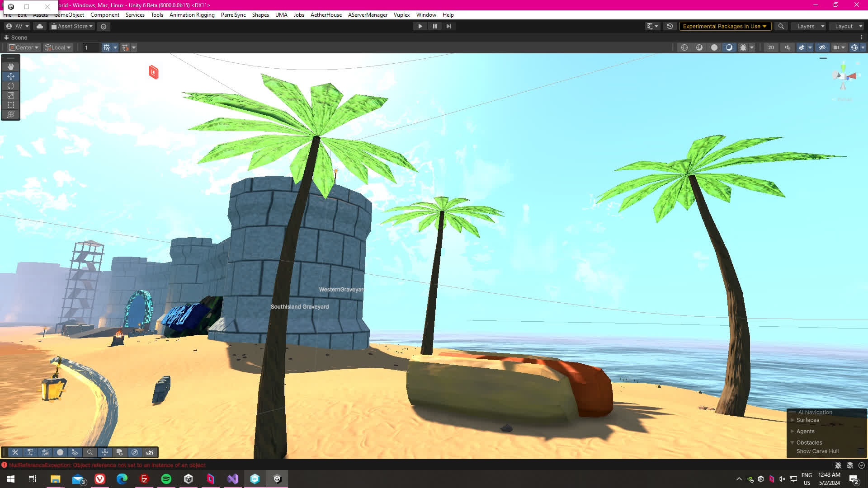Open Undo History button
Viewport: 868px width, 488px height.
point(670,26)
